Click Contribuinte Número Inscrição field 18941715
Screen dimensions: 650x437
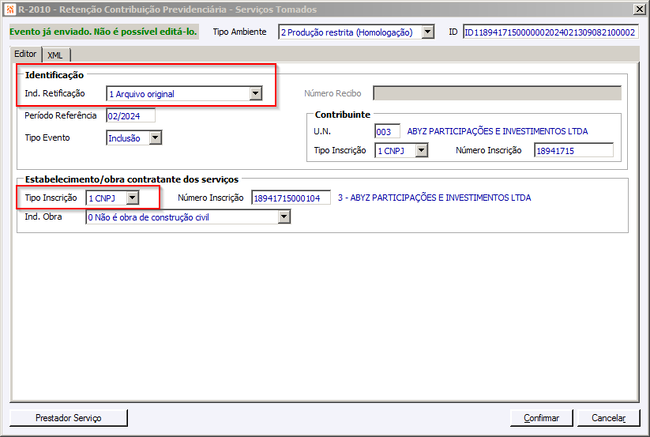click(x=574, y=151)
